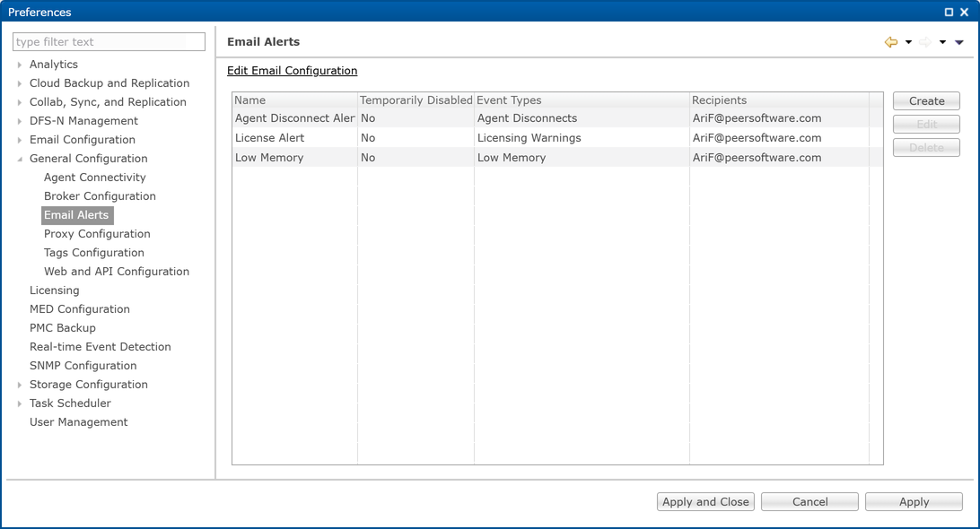
Task: Click the Apply and Close button
Action: click(x=705, y=501)
